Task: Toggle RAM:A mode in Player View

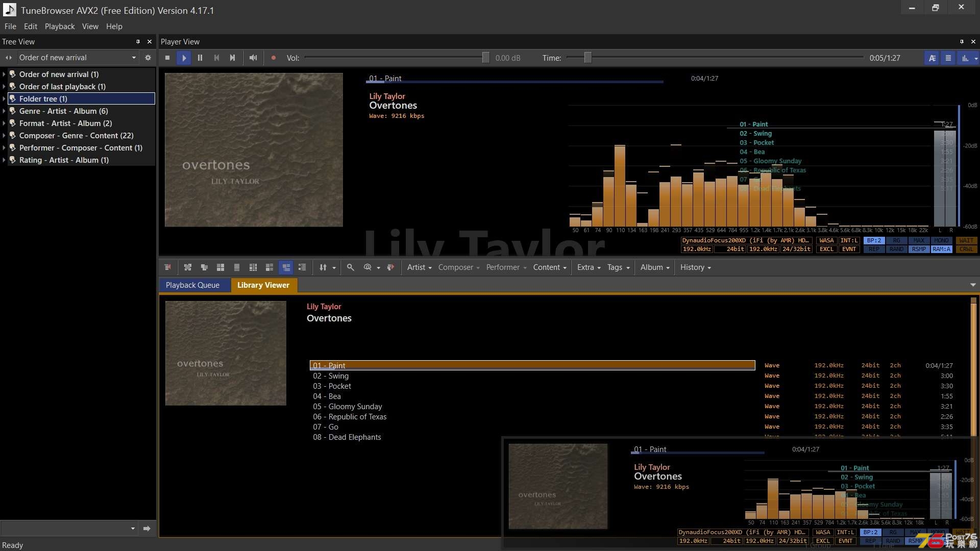Action: pyautogui.click(x=941, y=249)
